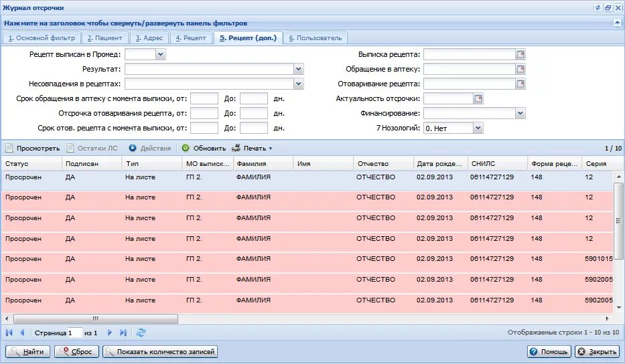Click the horizontal scrollbar thumb of the table
Viewport: 625px width, 364px height.
[x=96, y=318]
